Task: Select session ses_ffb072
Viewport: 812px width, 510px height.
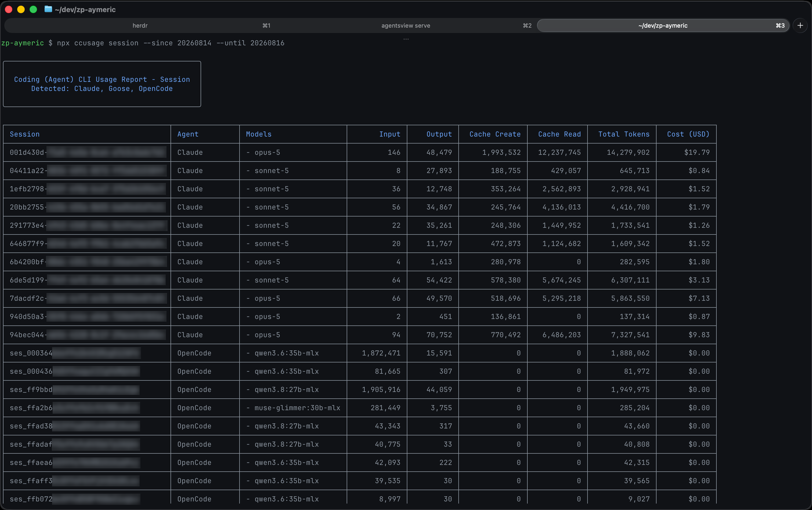Action: (31, 499)
